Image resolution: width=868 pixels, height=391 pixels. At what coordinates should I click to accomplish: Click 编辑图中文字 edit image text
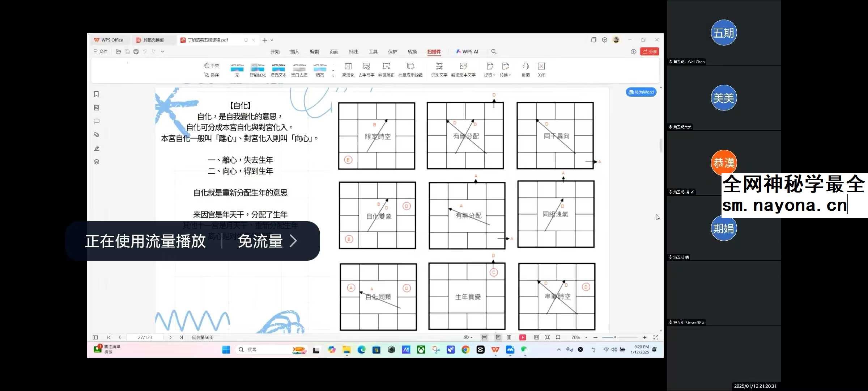tap(463, 70)
